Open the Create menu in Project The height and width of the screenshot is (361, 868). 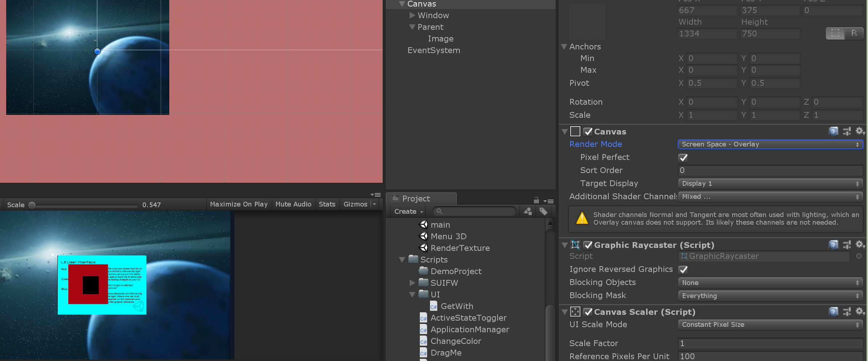click(409, 211)
